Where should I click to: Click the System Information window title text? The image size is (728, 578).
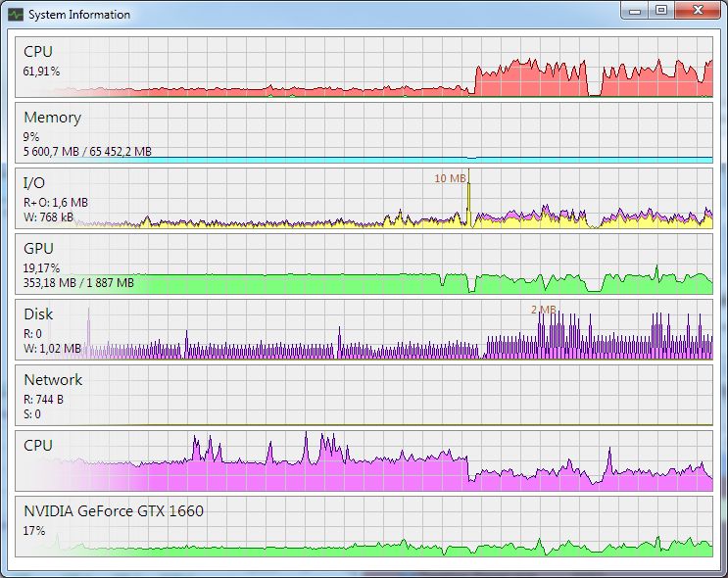point(79,15)
